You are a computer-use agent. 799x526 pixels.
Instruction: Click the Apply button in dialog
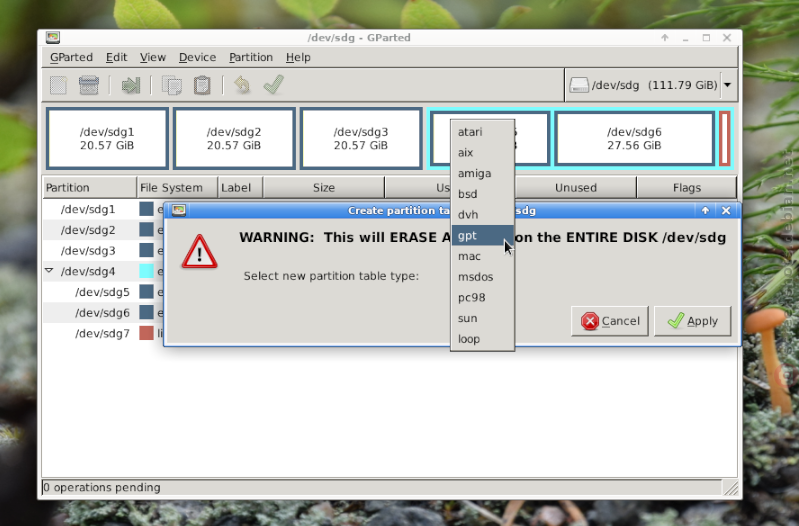[x=693, y=321]
